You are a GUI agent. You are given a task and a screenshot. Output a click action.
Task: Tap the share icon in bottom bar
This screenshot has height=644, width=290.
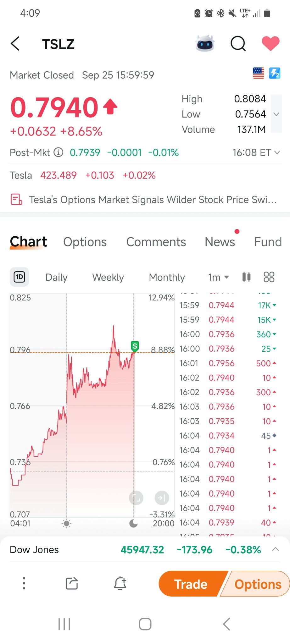point(72,584)
